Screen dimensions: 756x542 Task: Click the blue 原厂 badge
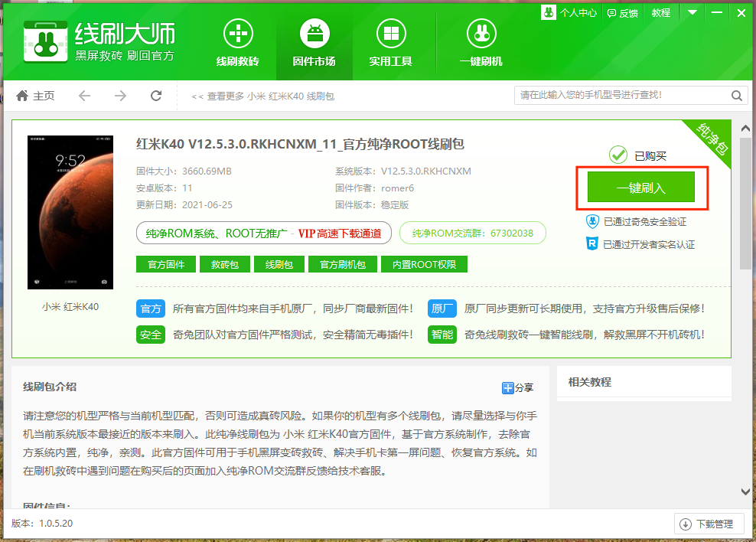coord(442,309)
